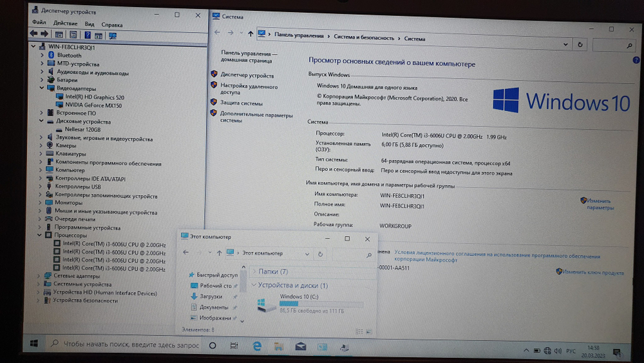Click blue help question mark in Система window
The width and height of the screenshot is (644, 363).
pos(636,60)
